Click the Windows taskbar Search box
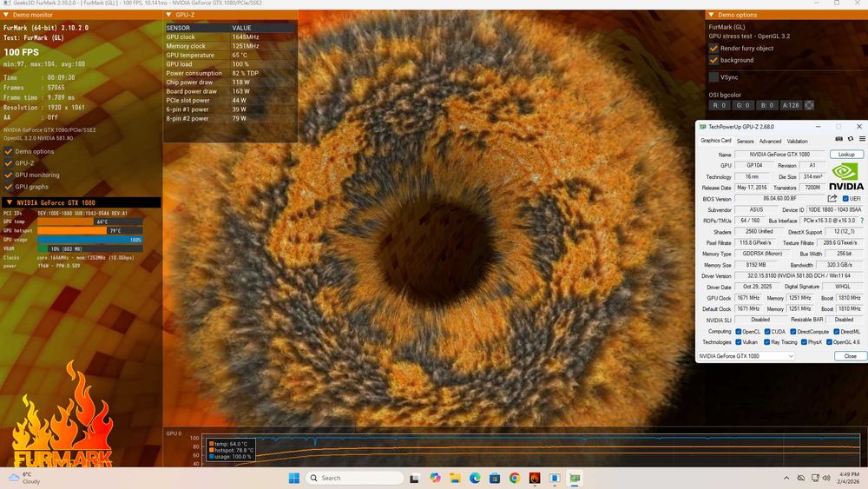The image size is (868, 489). coord(358,478)
